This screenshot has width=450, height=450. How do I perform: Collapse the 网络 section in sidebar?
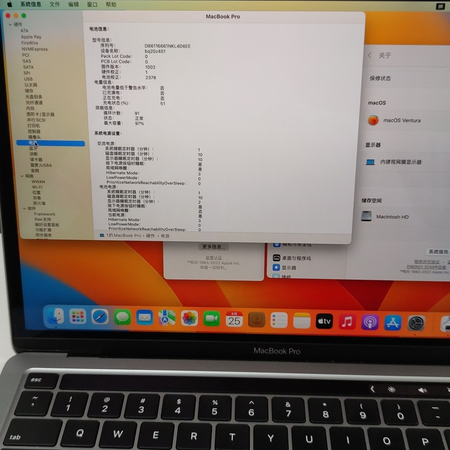coord(22,176)
